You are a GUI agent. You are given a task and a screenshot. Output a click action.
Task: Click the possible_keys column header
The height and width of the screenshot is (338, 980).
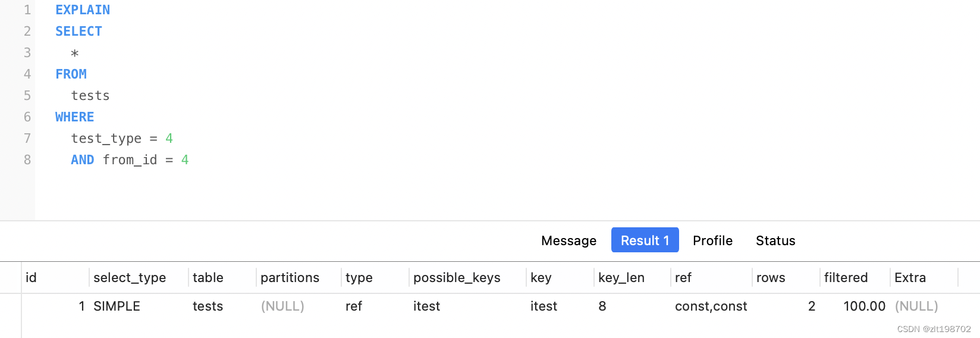coord(457,278)
